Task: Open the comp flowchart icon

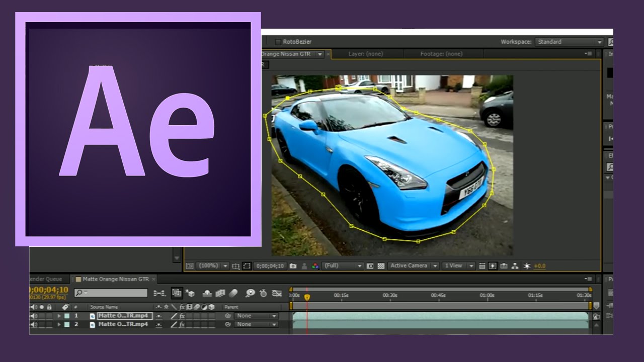Action: click(515, 266)
